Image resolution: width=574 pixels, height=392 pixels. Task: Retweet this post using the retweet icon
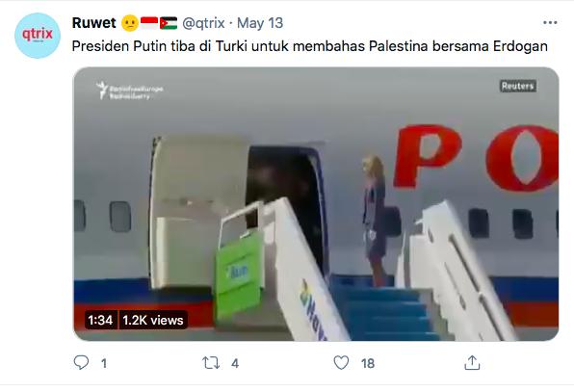pos(211,363)
